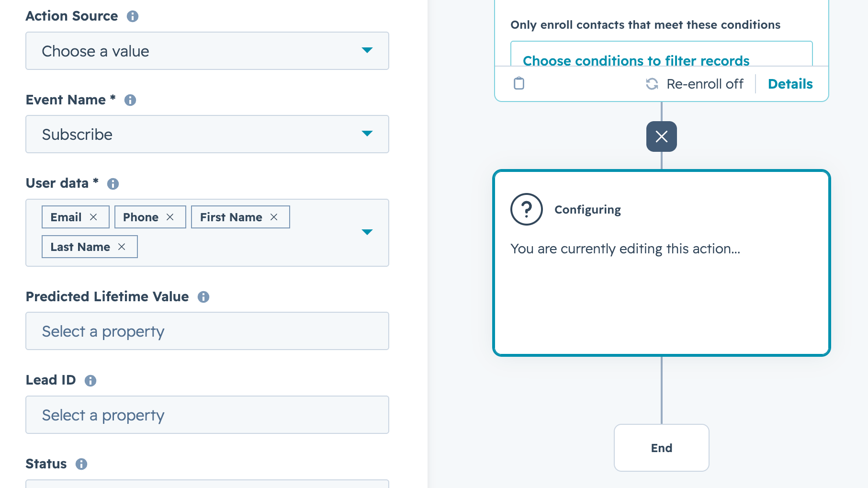The width and height of the screenshot is (868, 488).
Task: Open the Details link
Action: pyautogui.click(x=790, y=84)
